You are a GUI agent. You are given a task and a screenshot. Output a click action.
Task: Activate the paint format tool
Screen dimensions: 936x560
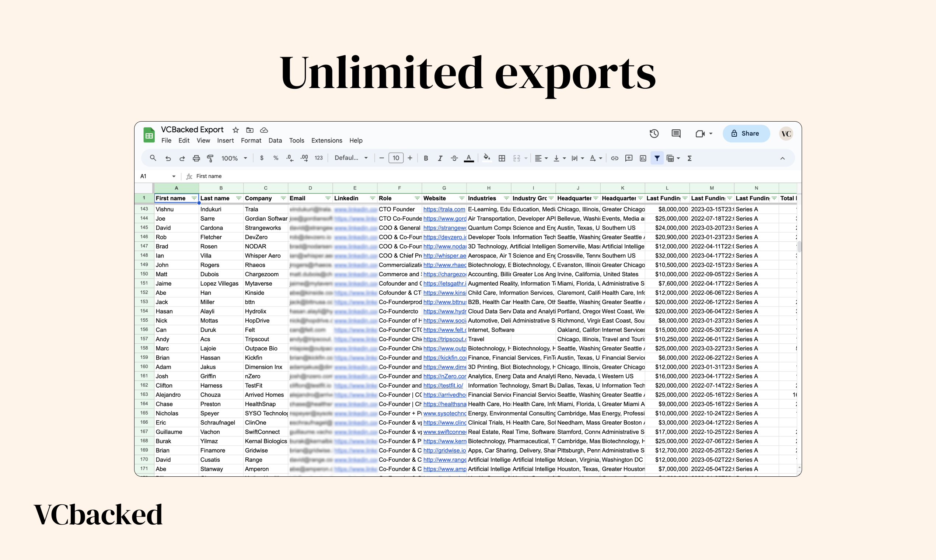pos(210,158)
